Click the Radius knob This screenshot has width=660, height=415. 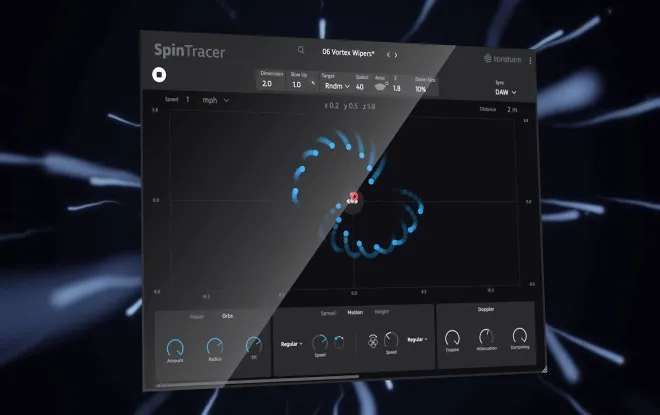(215, 346)
